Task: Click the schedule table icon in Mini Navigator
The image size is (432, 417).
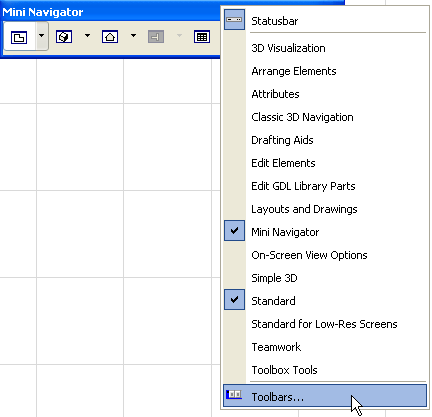Action: 202,37
